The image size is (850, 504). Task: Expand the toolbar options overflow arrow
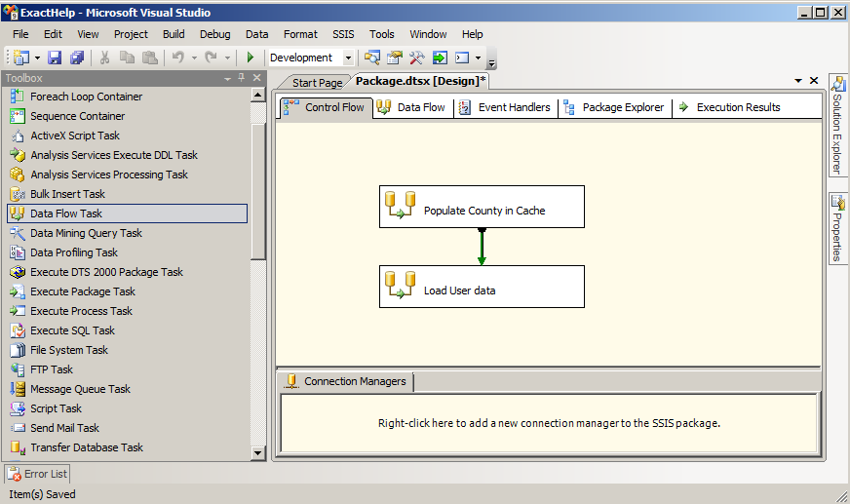tap(491, 63)
